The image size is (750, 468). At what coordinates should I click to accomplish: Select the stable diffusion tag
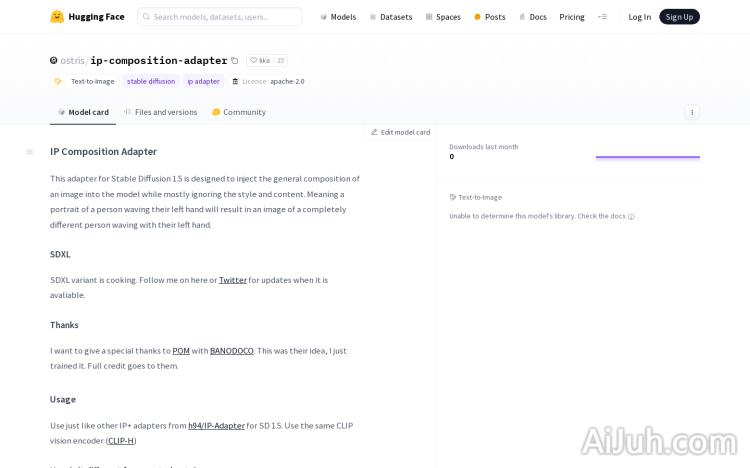click(x=150, y=81)
